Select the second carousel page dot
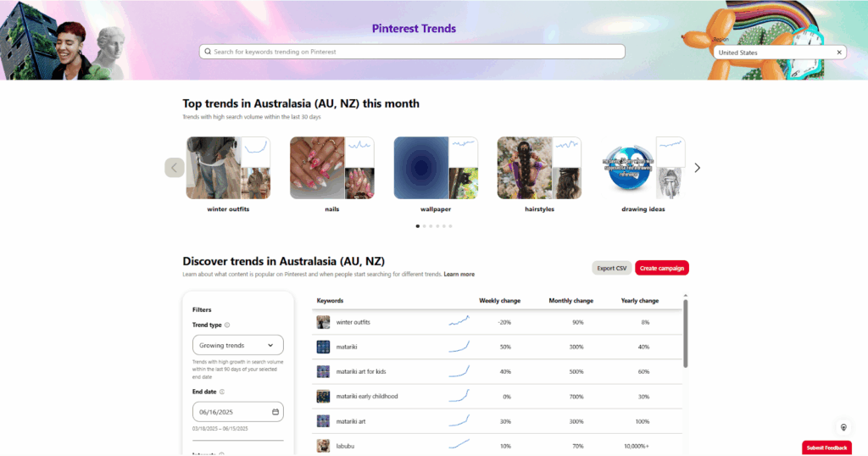This screenshot has width=868, height=456. click(424, 225)
